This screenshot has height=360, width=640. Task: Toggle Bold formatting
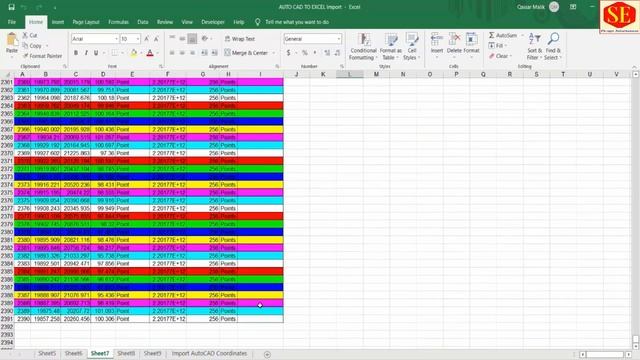(76, 53)
